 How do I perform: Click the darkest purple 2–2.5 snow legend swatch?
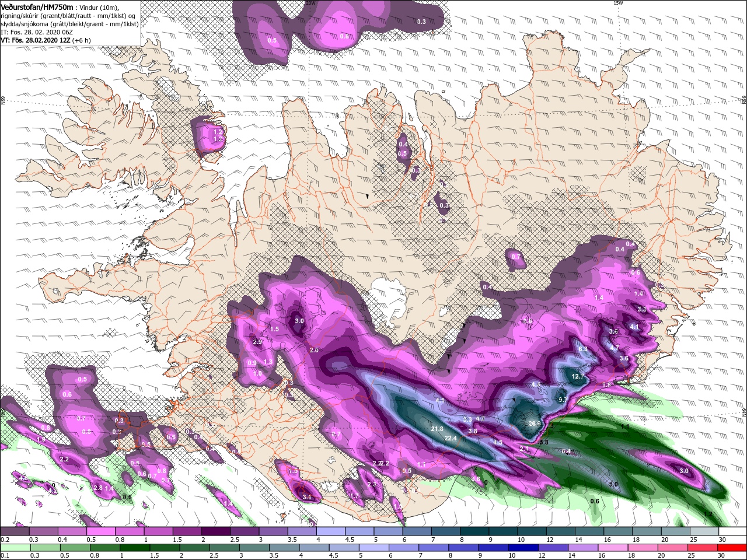pyautogui.click(x=215, y=531)
